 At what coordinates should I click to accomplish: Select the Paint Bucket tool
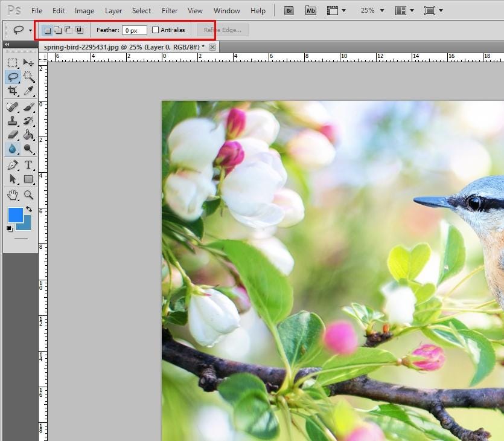coord(28,135)
